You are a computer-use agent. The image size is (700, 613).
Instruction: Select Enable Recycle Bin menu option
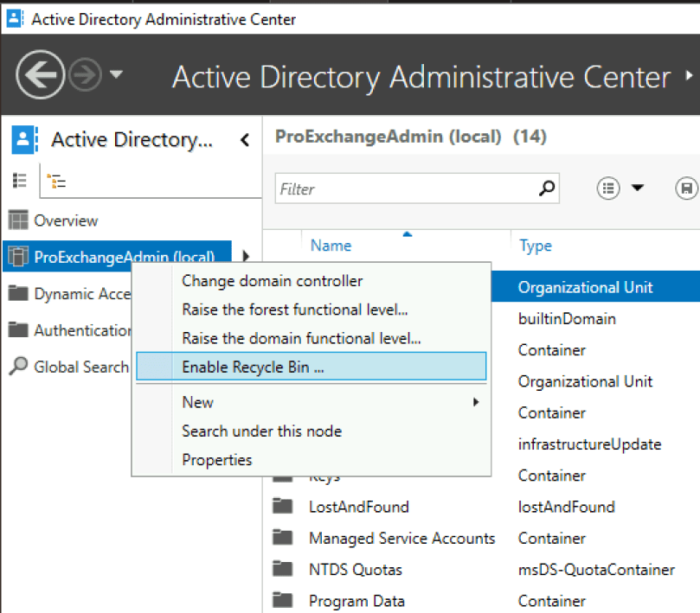pos(253,367)
